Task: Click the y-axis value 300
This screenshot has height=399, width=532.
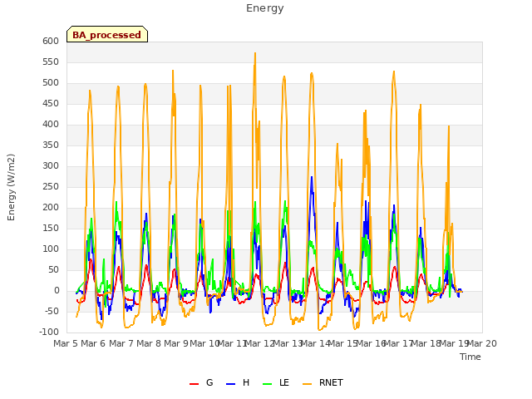Action: pos(51,166)
